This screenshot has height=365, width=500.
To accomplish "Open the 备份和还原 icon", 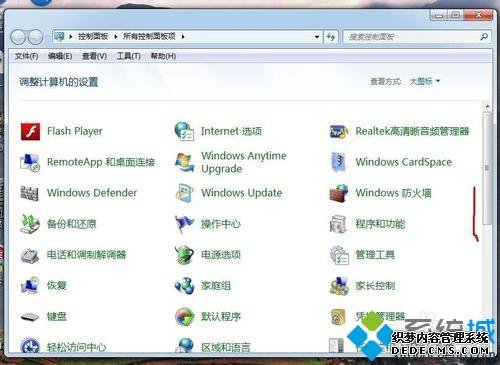I will pos(30,224).
